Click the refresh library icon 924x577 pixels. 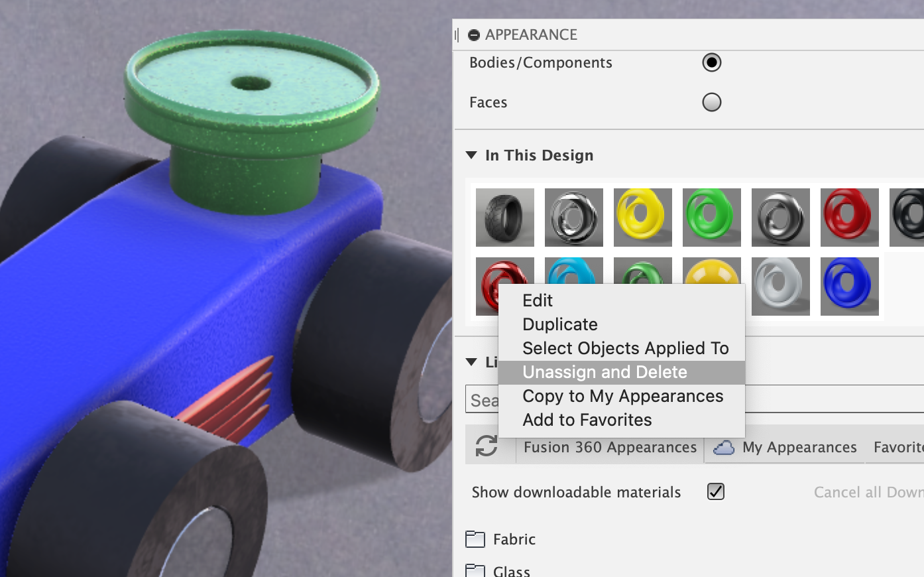coord(487,446)
